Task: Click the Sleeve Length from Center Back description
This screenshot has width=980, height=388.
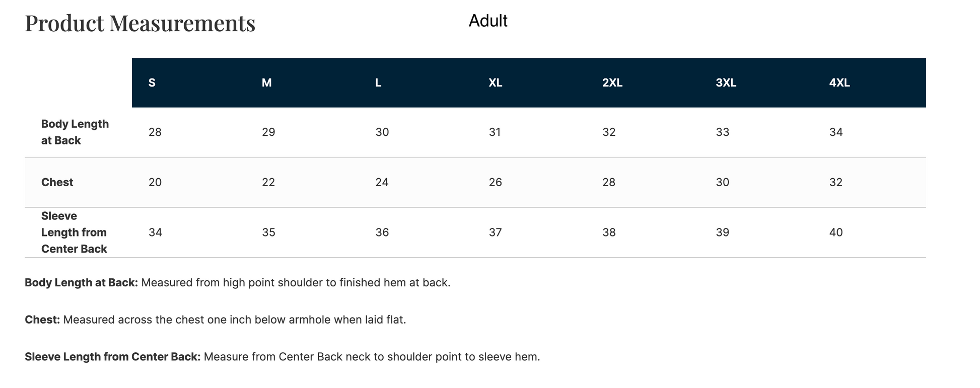Action: (282, 357)
